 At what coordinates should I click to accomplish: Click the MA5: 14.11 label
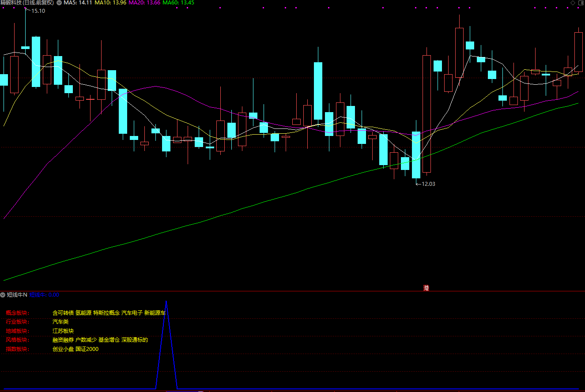[78, 3]
